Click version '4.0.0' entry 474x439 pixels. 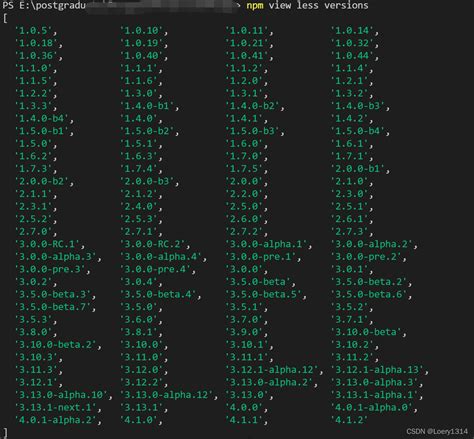pos(244,407)
